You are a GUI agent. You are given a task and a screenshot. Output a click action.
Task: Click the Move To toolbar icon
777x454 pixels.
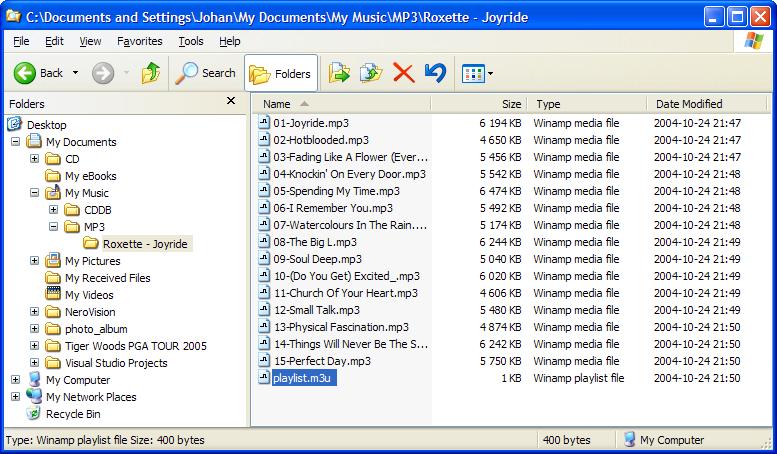tap(339, 73)
